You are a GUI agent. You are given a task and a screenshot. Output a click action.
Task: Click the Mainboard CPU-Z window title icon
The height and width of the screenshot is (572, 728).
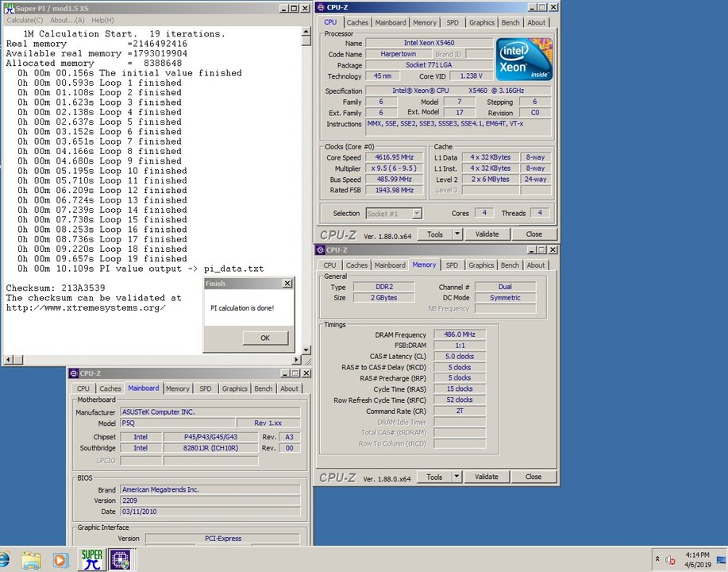[73, 373]
